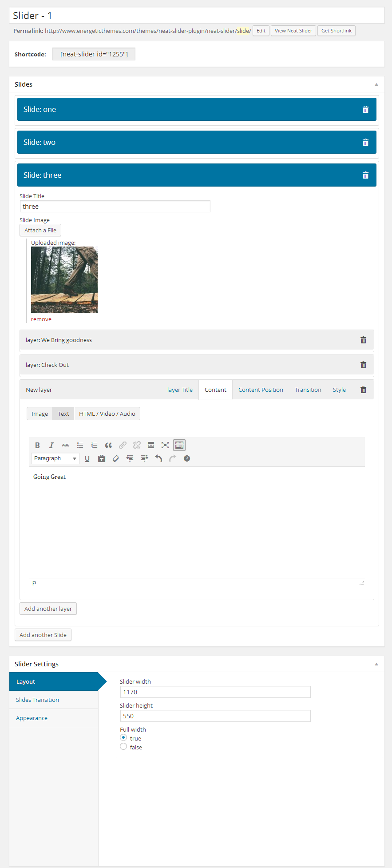
Task: Expand layer: We Bring goodness
Action: pyautogui.click(x=197, y=340)
